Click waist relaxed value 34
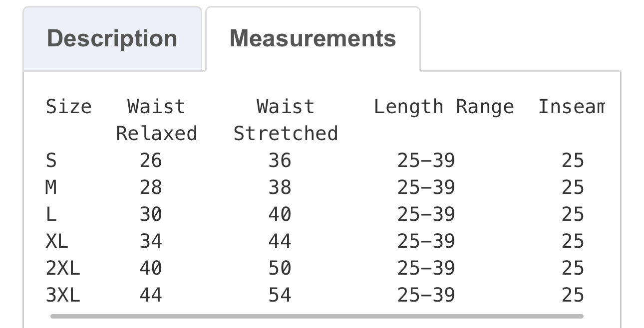Image resolution: width=644 pixels, height=328 pixels. (151, 241)
